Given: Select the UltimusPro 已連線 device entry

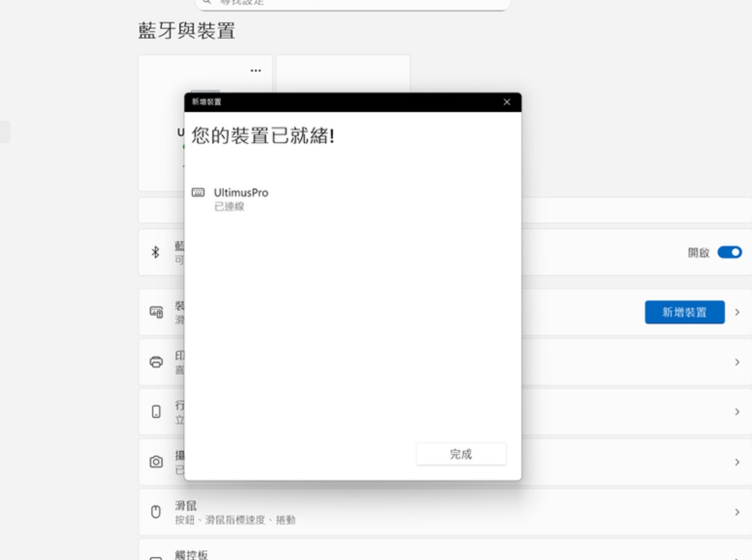Looking at the screenshot, I should [x=241, y=199].
